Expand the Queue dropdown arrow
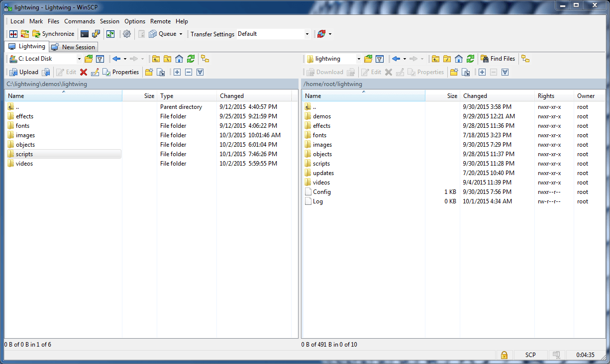Image resolution: width=610 pixels, height=364 pixels. (181, 34)
